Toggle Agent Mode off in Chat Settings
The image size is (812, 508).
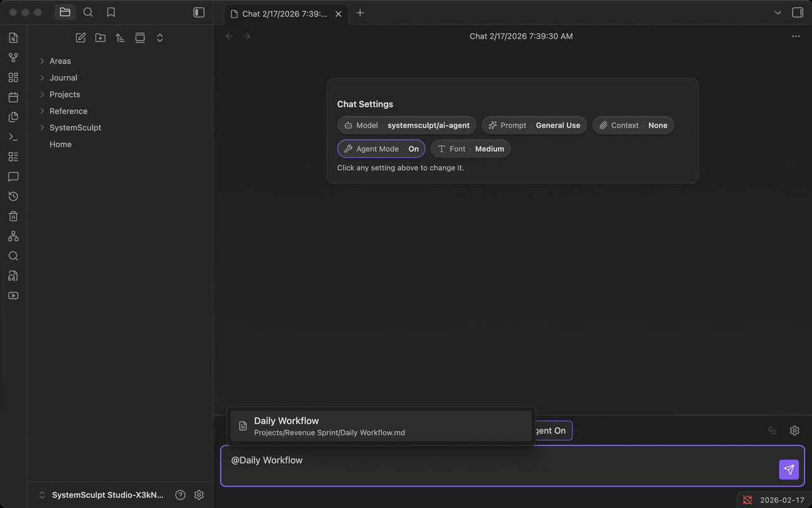(x=381, y=148)
